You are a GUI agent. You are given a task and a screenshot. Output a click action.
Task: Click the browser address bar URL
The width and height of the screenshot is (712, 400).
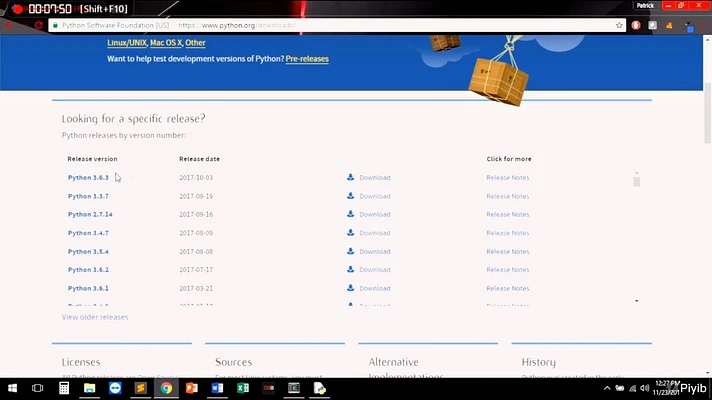coord(237,25)
